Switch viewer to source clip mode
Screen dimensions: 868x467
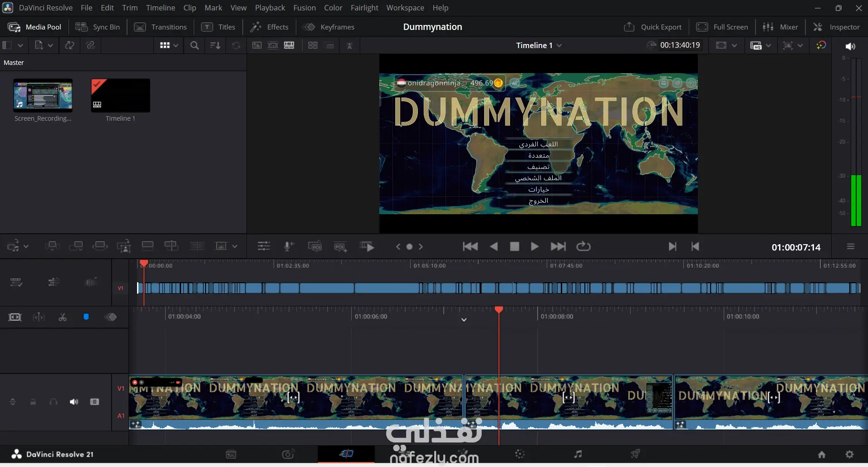click(x=257, y=45)
